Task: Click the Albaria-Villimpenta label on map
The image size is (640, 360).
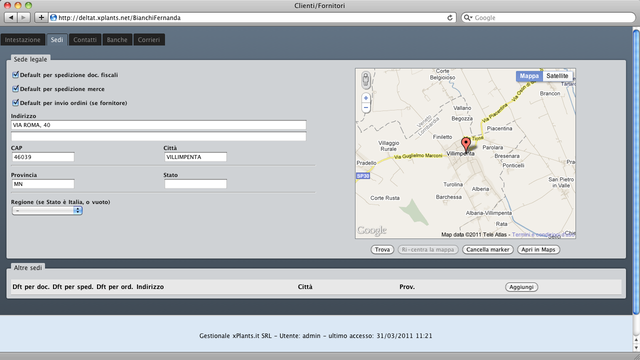Action: pyautogui.click(x=489, y=213)
